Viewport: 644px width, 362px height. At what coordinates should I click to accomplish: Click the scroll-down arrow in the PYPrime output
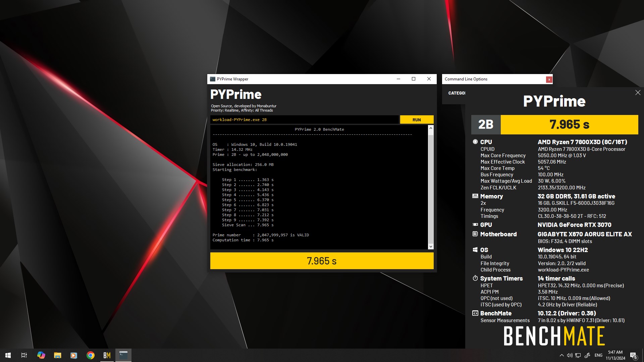click(431, 247)
